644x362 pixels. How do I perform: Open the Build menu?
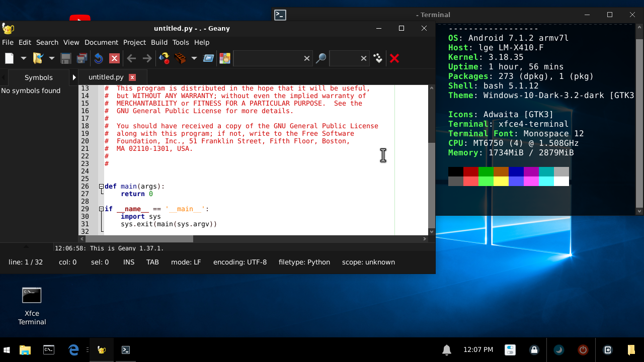click(x=159, y=42)
